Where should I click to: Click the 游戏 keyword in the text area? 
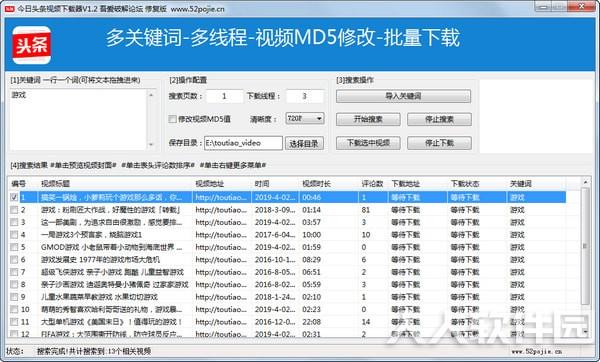(19, 95)
